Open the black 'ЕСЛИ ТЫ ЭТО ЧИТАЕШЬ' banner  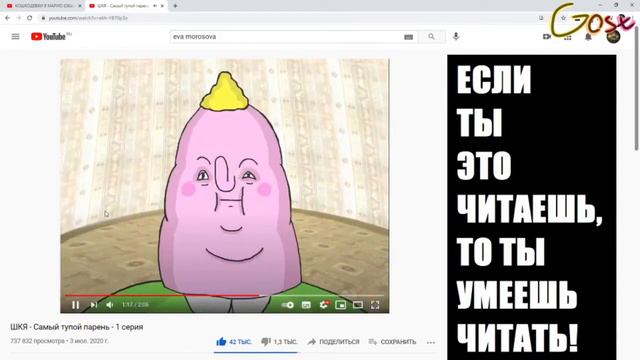pos(532,207)
